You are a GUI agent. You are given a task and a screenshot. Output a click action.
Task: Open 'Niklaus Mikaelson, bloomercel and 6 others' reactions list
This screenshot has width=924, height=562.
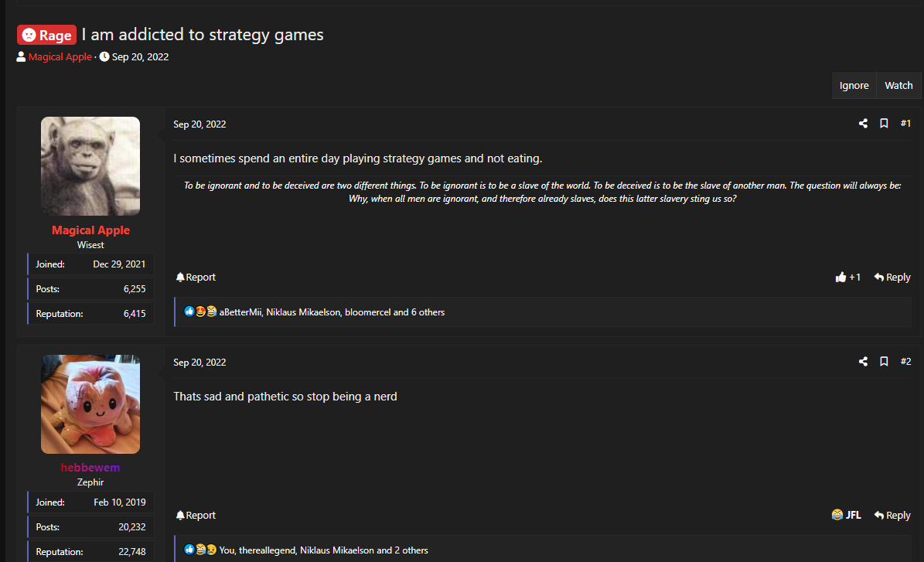[x=356, y=312]
